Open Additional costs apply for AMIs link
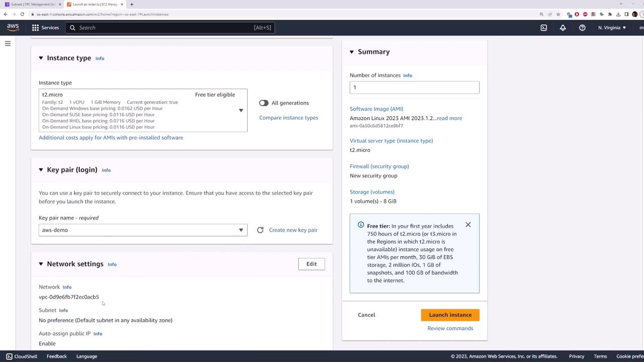This screenshot has width=644, height=362. tap(111, 137)
